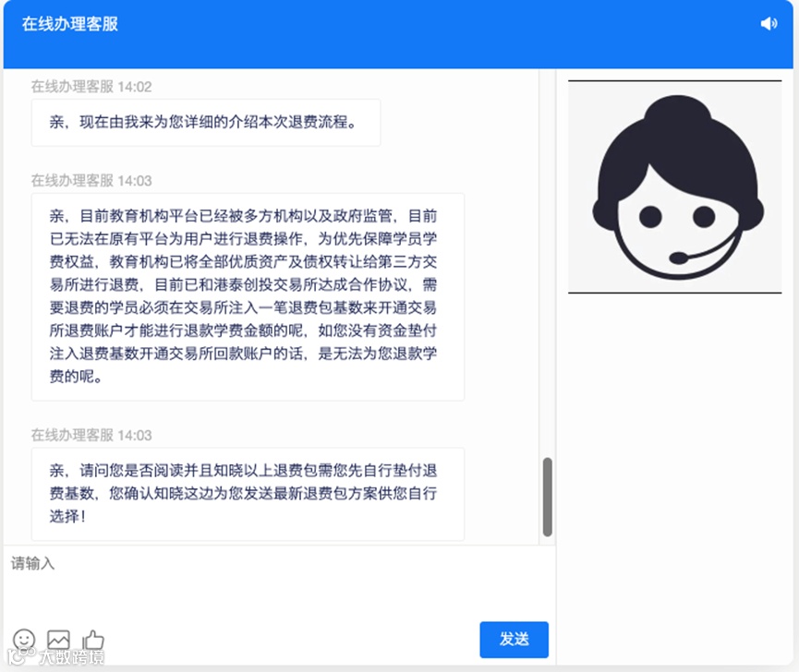The image size is (799, 672).
Task: Focus the 请输入 message input field
Action: point(279,582)
